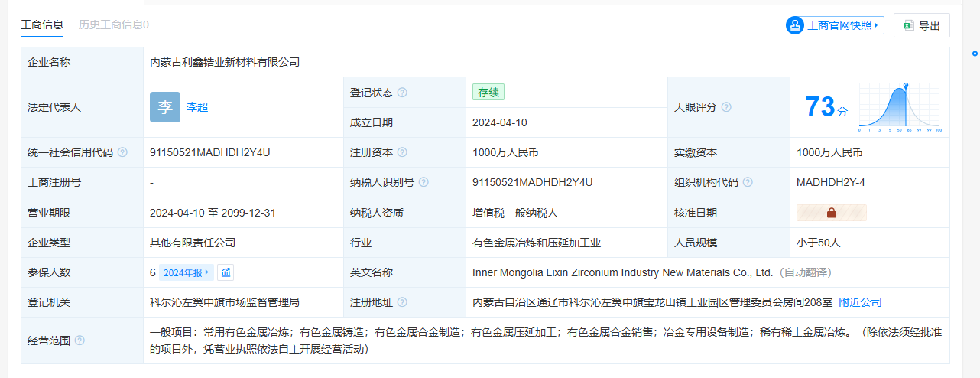Image resolution: width=980 pixels, height=378 pixels.
Task: Select the credit code 91150521MADHDH2Y4U beside 统一社会信用代码
Action: [x=210, y=152]
